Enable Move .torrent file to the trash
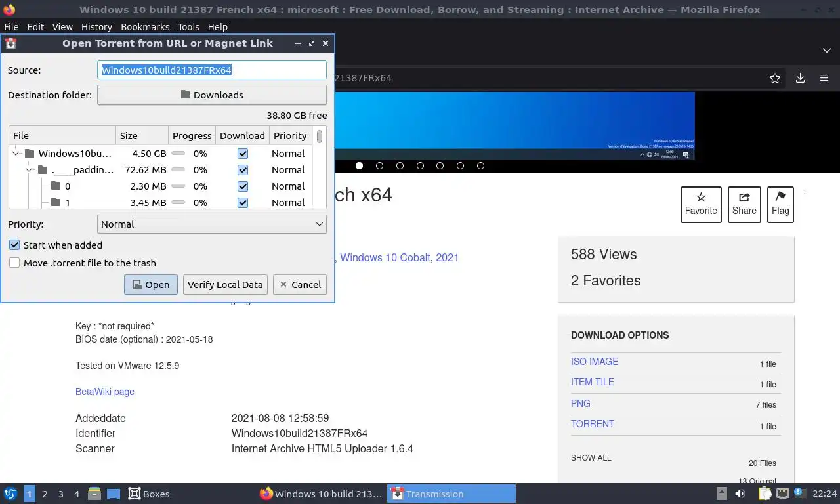Screen dimensions: 840x504 [x=14, y=262]
